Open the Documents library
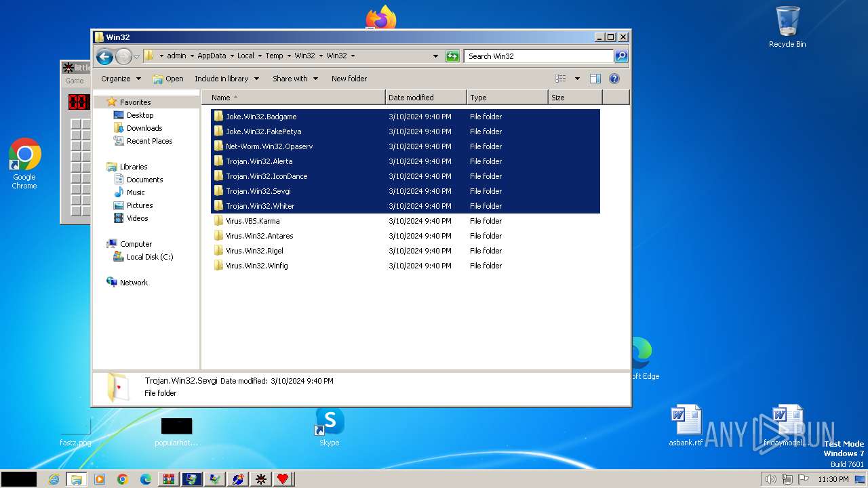This screenshot has width=868, height=488. pos(144,180)
